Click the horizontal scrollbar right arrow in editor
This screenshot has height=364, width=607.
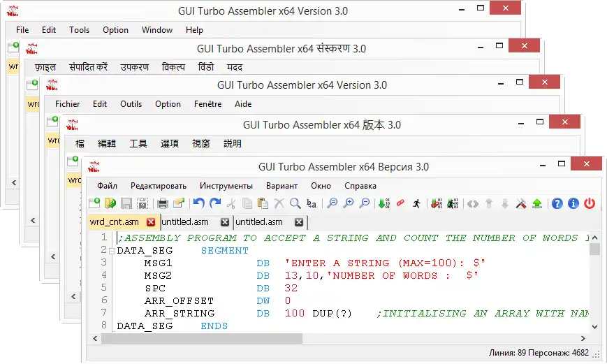[x=583, y=338]
